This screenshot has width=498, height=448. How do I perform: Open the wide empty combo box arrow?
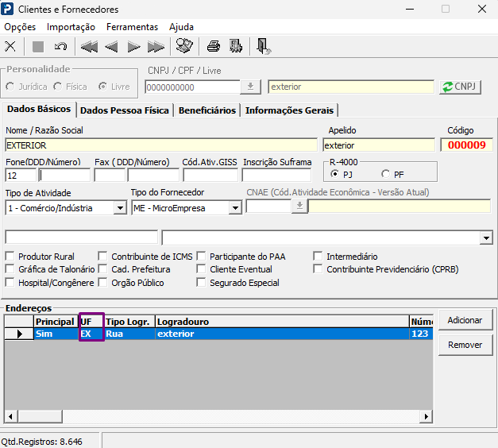pos(486,238)
